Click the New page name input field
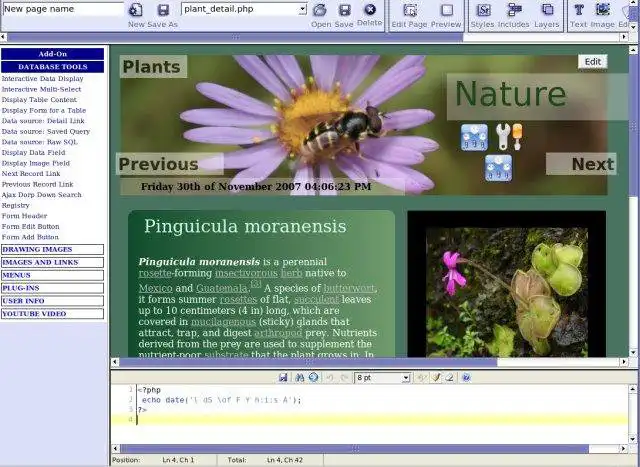Image resolution: width=640 pixels, height=467 pixels. click(x=61, y=9)
